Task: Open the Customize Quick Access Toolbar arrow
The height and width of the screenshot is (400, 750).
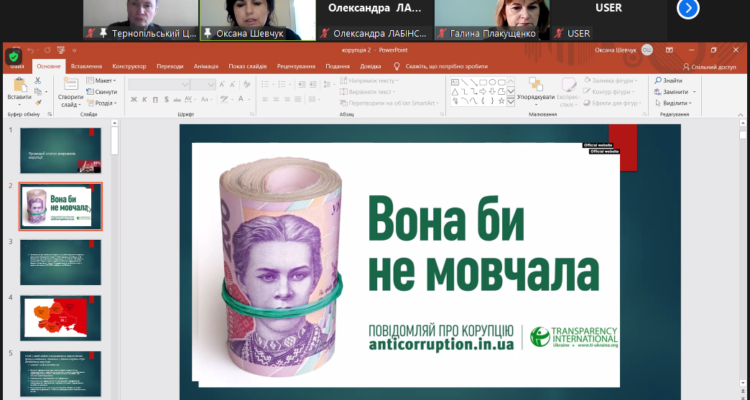Action: (x=74, y=50)
